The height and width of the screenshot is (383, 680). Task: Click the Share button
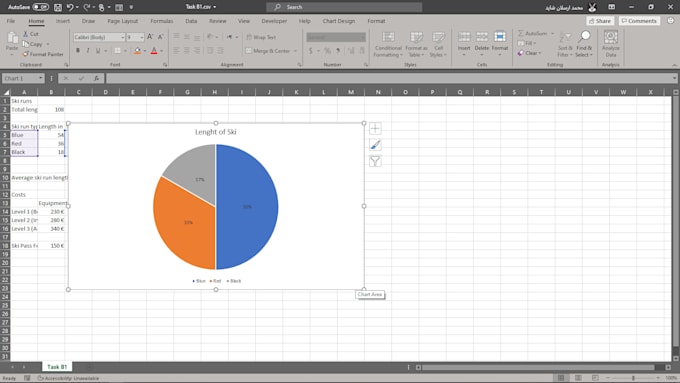[x=600, y=21]
